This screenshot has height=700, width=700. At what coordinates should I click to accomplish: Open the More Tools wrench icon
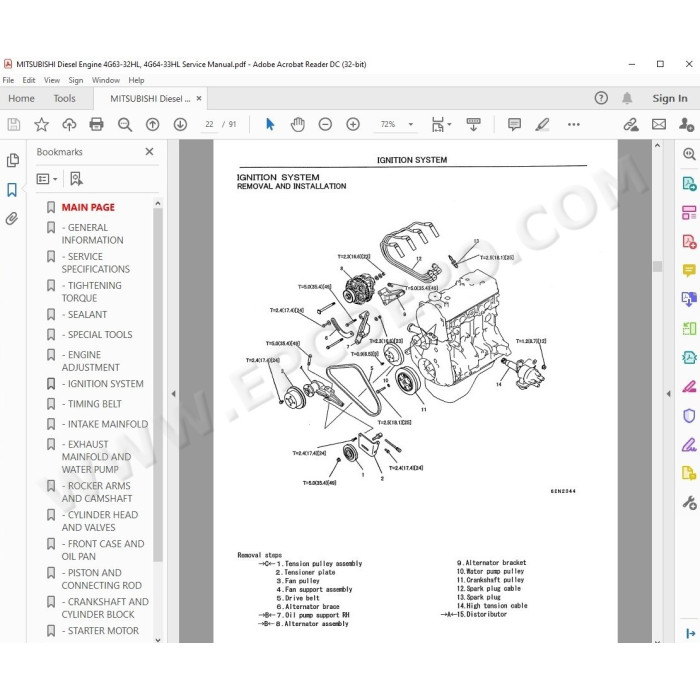[x=689, y=503]
